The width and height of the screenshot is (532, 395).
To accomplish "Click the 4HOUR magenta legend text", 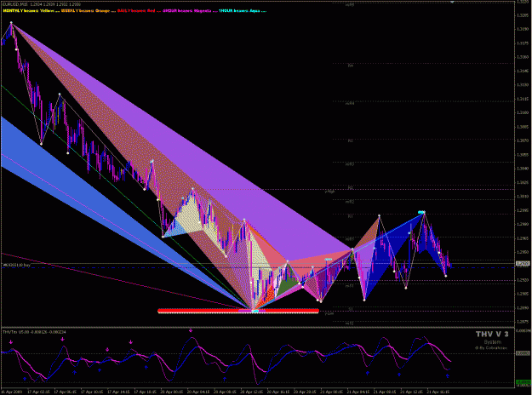I will point(189,11).
